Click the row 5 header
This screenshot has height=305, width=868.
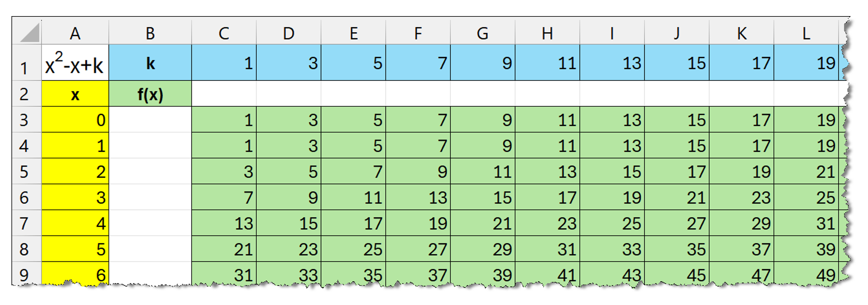click(25, 172)
